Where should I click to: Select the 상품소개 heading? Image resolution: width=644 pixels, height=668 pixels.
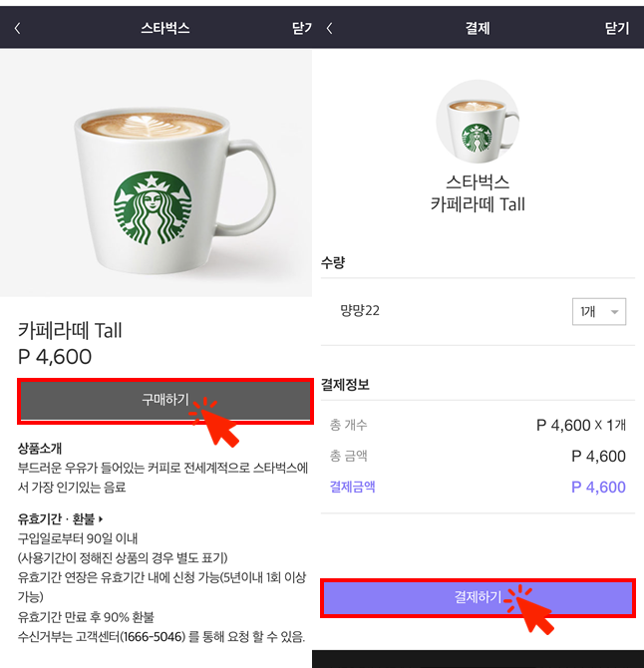click(x=40, y=449)
